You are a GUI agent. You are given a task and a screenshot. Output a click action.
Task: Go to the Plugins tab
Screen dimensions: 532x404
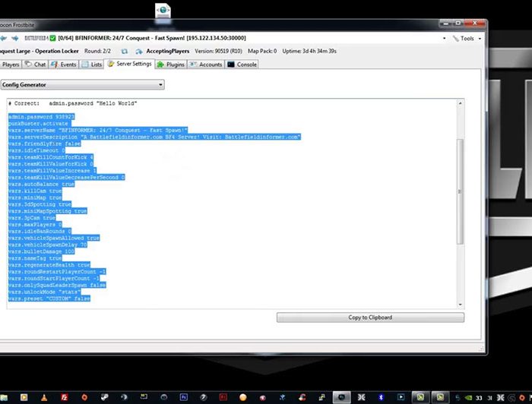pyautogui.click(x=171, y=65)
